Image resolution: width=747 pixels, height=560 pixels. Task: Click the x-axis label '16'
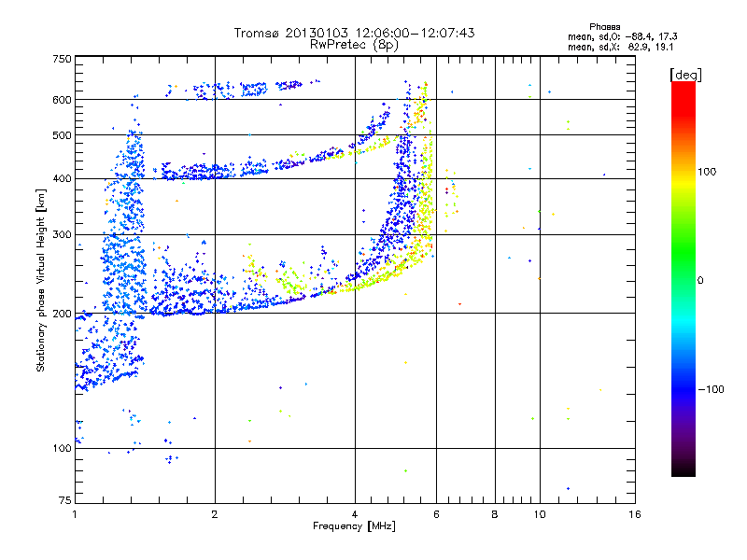click(635, 515)
